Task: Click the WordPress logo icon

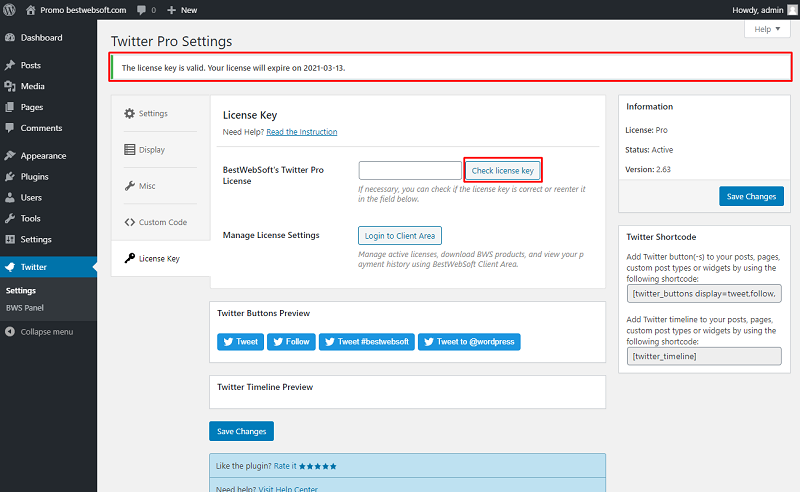Action: click(9, 10)
